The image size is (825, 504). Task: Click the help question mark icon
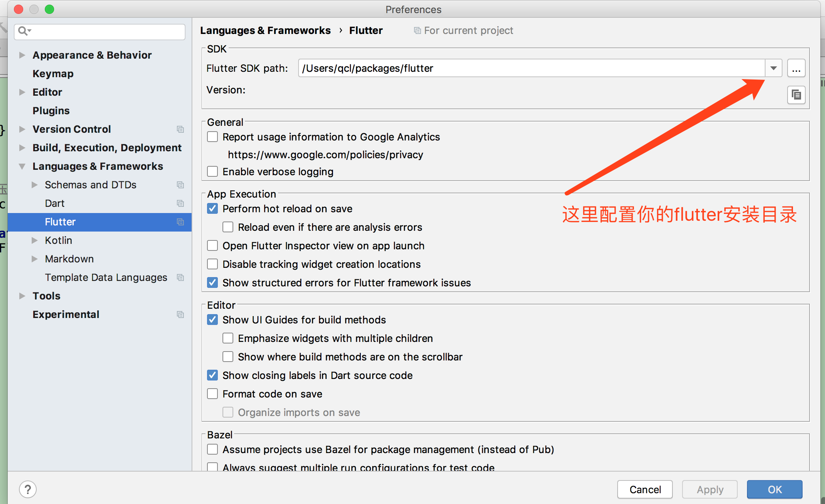[28, 489]
